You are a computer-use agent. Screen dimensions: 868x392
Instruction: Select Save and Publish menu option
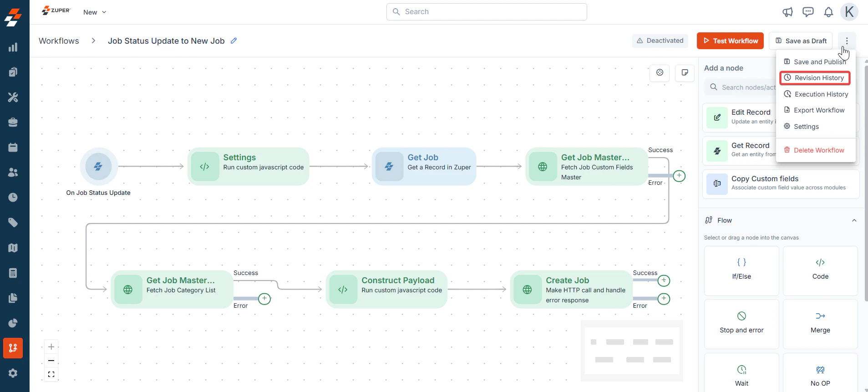click(815, 62)
